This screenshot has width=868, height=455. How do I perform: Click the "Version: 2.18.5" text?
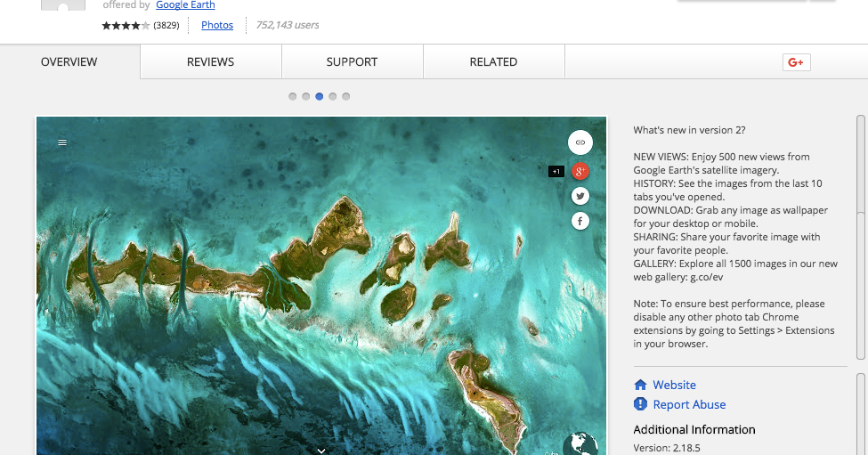pos(667,448)
